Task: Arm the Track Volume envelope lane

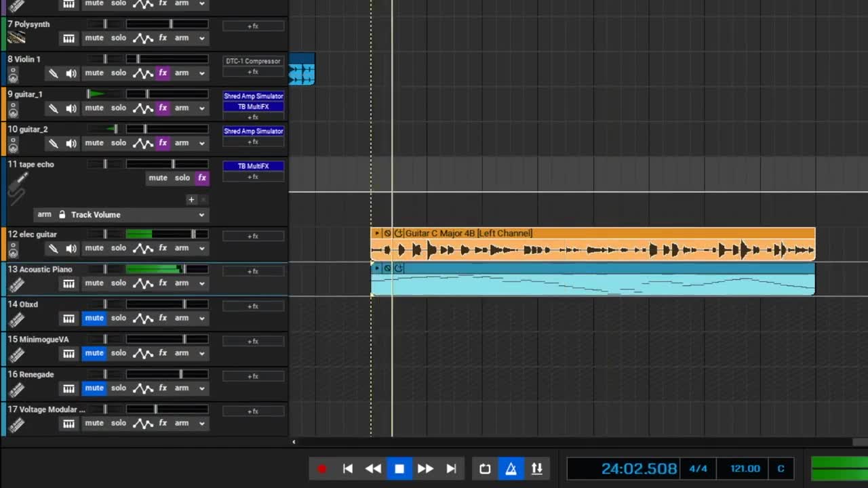Action: pos(44,214)
